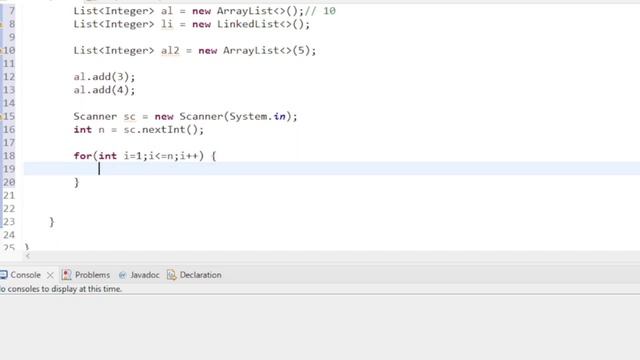Place cursor on blank line 19

(331, 169)
